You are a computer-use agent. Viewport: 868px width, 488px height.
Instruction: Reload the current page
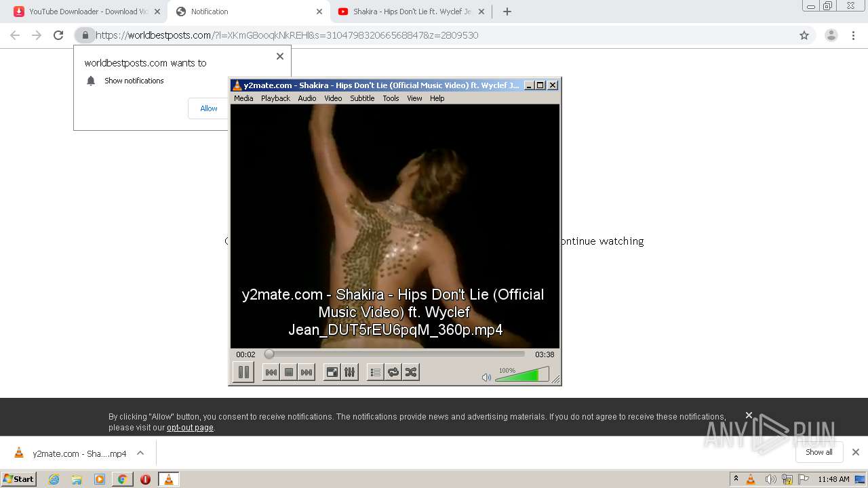(58, 35)
